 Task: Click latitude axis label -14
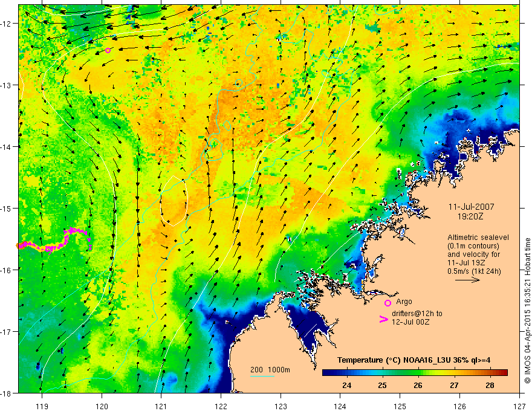click(x=7, y=146)
